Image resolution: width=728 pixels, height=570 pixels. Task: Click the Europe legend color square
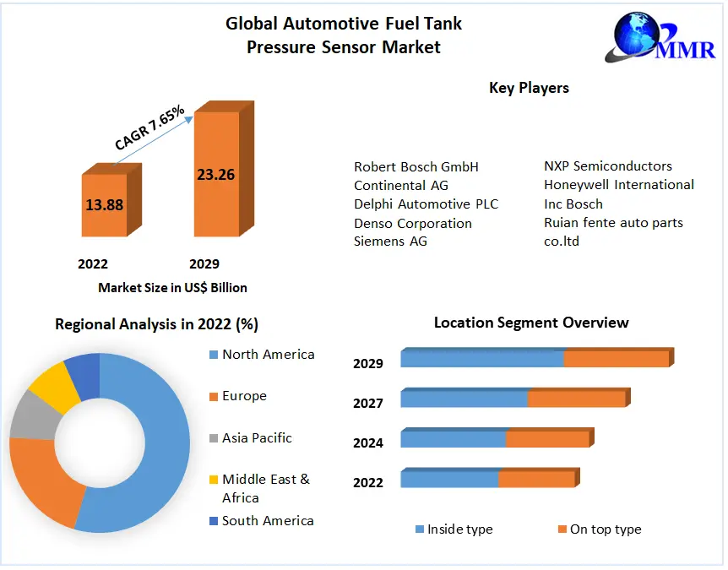click(x=214, y=396)
